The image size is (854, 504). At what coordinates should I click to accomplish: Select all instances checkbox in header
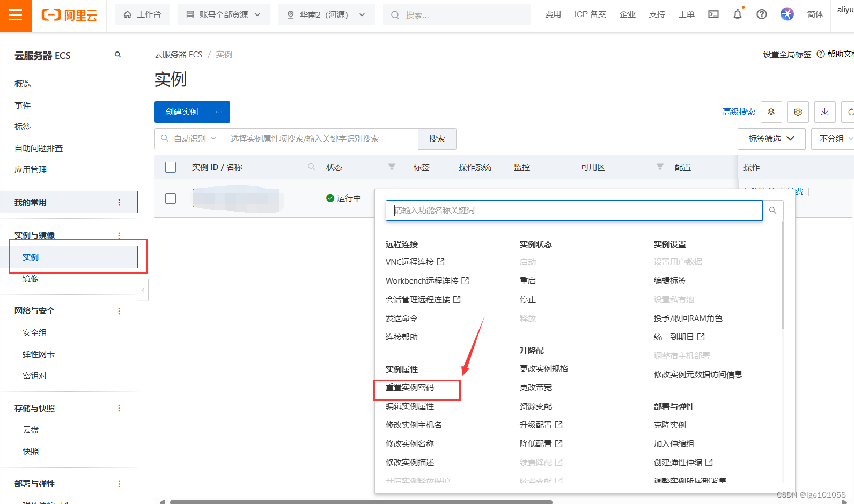click(171, 167)
